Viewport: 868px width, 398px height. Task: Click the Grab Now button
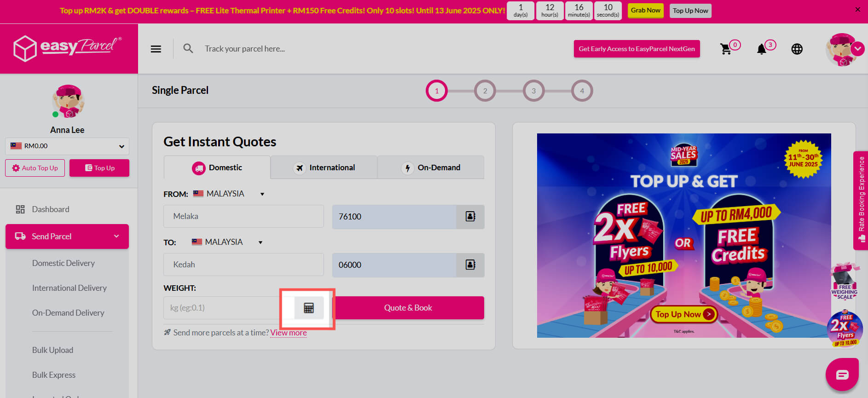pos(646,10)
